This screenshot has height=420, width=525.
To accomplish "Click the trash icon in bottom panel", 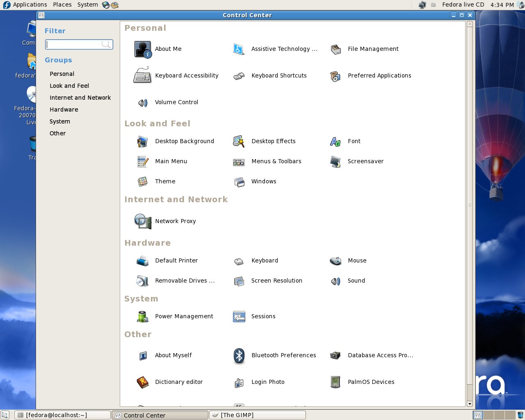I will click(x=520, y=415).
